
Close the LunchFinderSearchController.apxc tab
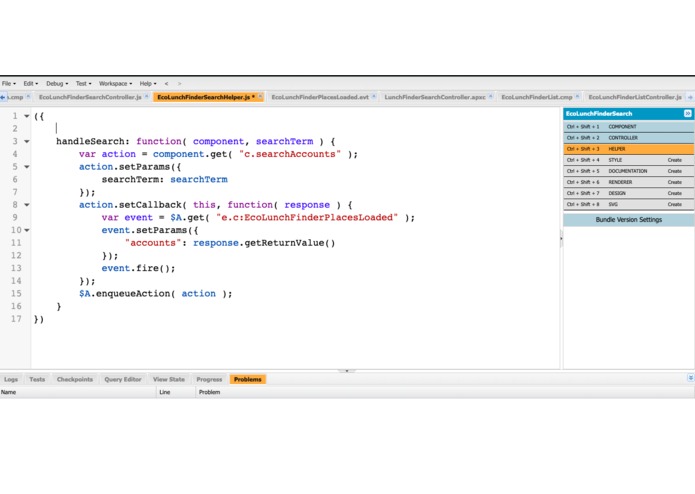491,96
